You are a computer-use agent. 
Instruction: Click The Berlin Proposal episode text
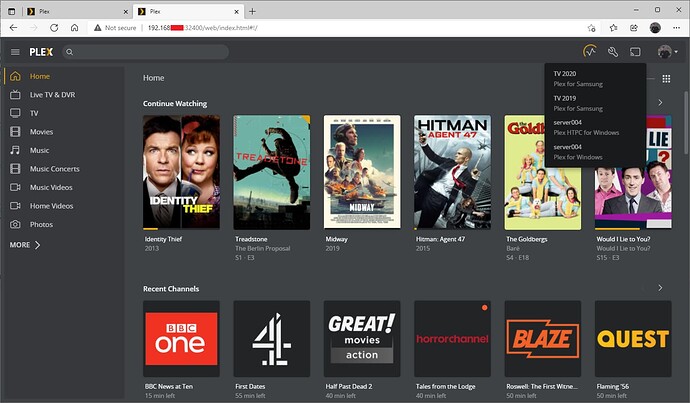pos(263,248)
